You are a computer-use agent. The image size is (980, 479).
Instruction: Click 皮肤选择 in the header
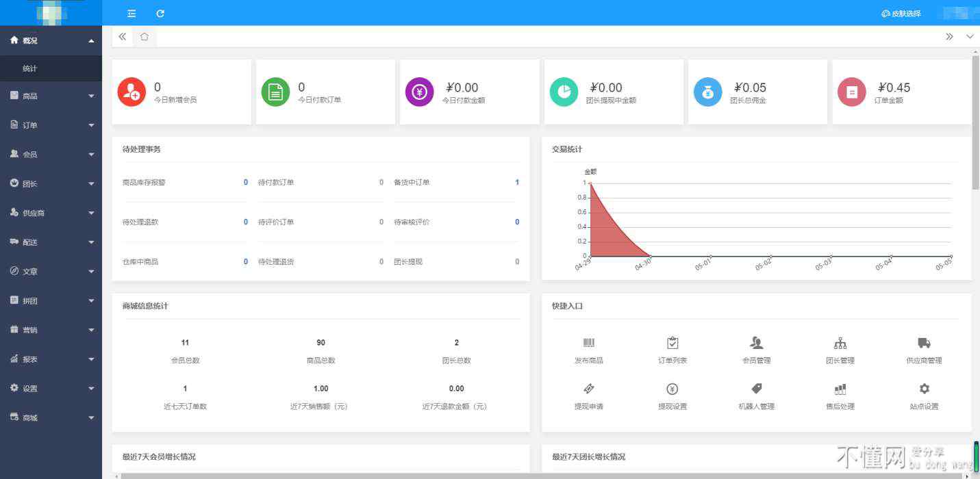[x=901, y=14]
